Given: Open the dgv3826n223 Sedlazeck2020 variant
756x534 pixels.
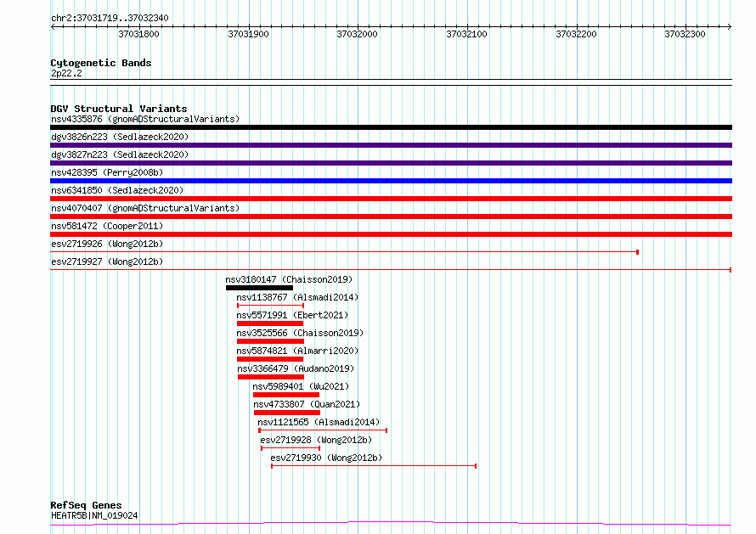Looking at the screenshot, I should tap(119, 137).
